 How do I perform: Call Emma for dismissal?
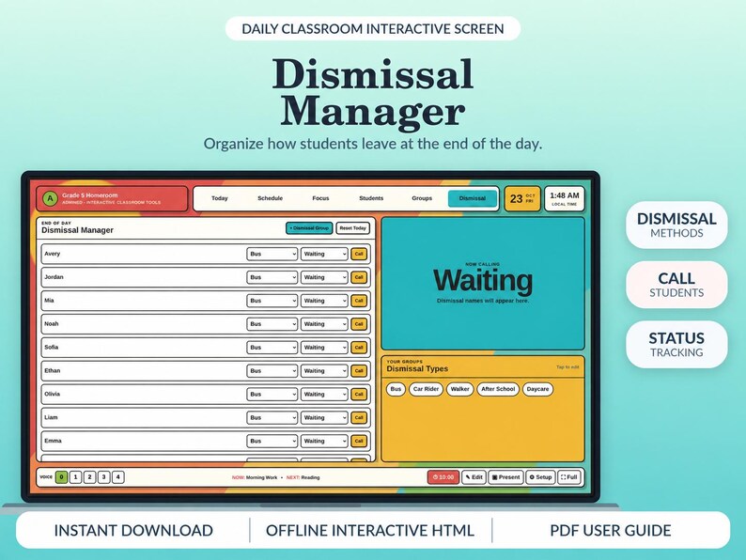click(359, 441)
